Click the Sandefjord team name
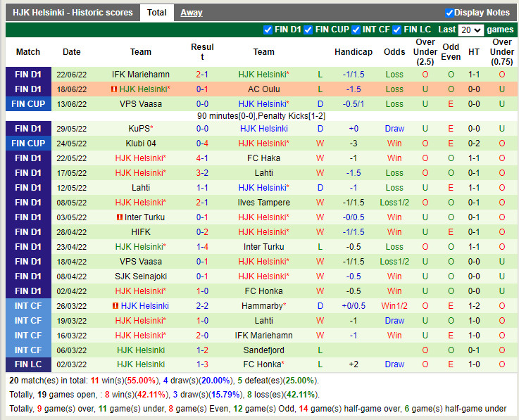Viewport: 519px width, 420px height. pos(264,350)
